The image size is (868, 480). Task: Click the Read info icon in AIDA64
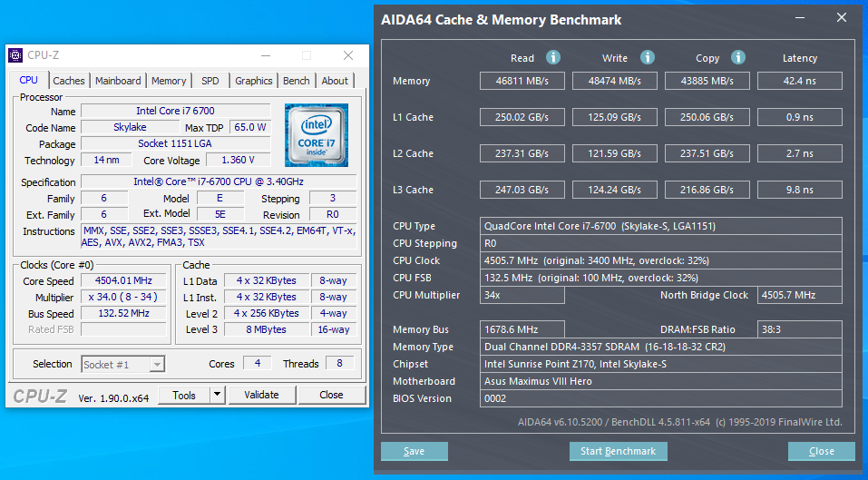pos(553,57)
